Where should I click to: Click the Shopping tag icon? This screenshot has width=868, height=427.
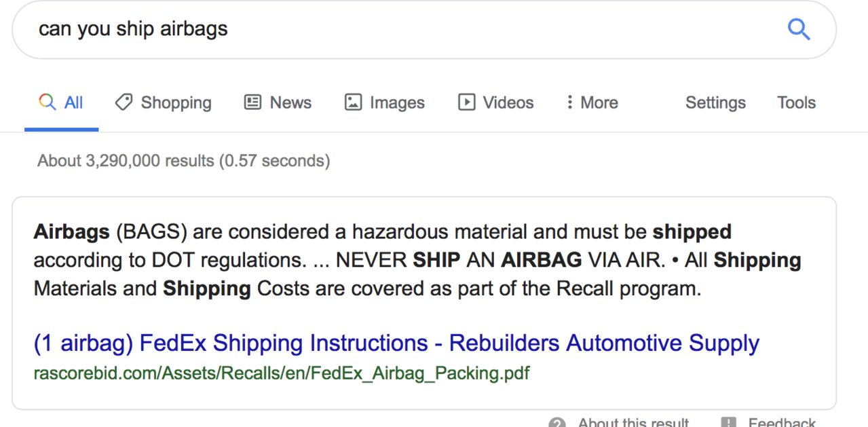point(124,103)
